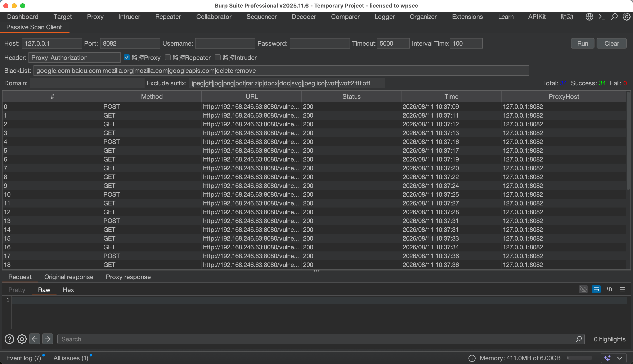Sort the table by Status column header

pyautogui.click(x=351, y=96)
